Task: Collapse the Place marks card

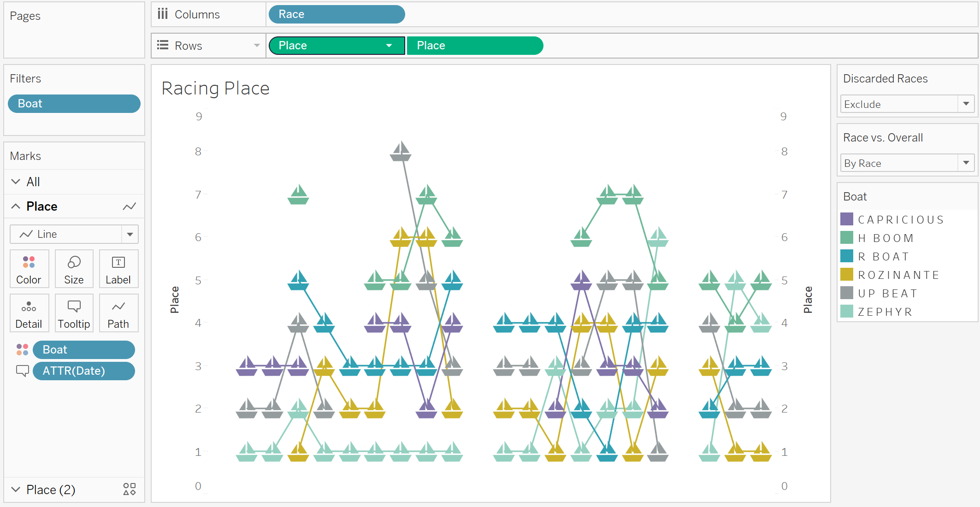Action: click(x=16, y=206)
